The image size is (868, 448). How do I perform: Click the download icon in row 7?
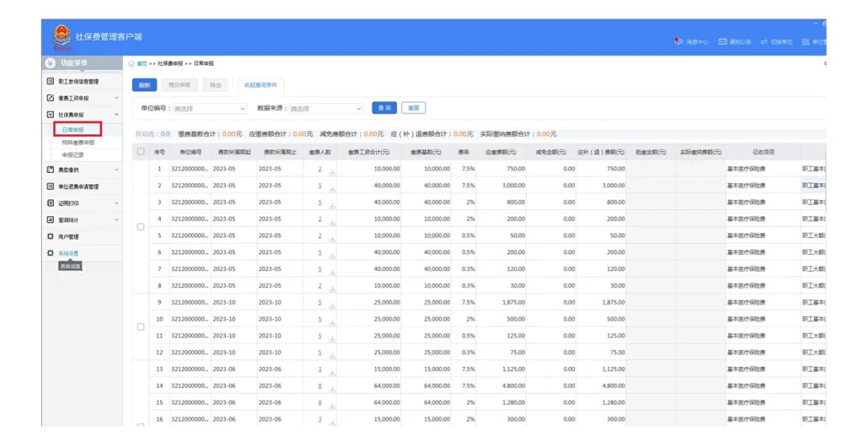click(x=332, y=272)
